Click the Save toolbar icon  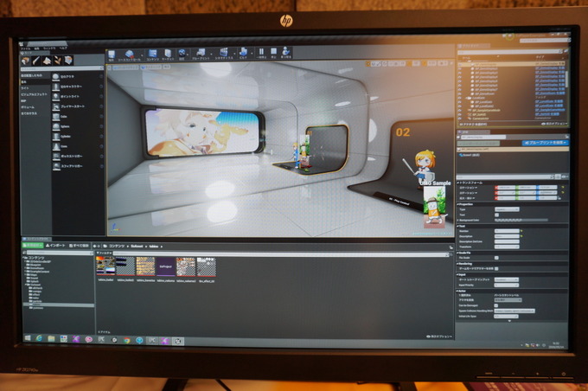tap(112, 54)
